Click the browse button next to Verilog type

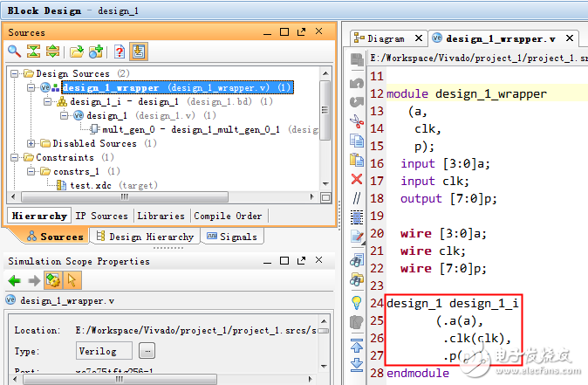pyautogui.click(x=147, y=350)
